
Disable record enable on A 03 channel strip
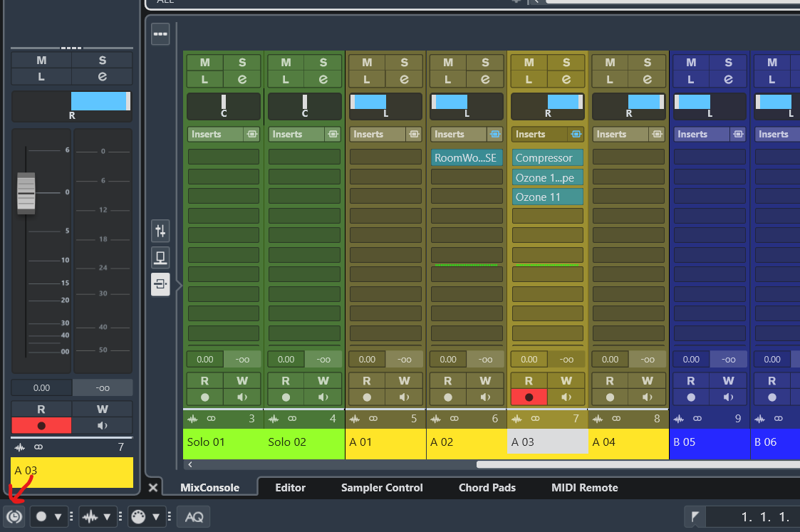[x=528, y=397]
